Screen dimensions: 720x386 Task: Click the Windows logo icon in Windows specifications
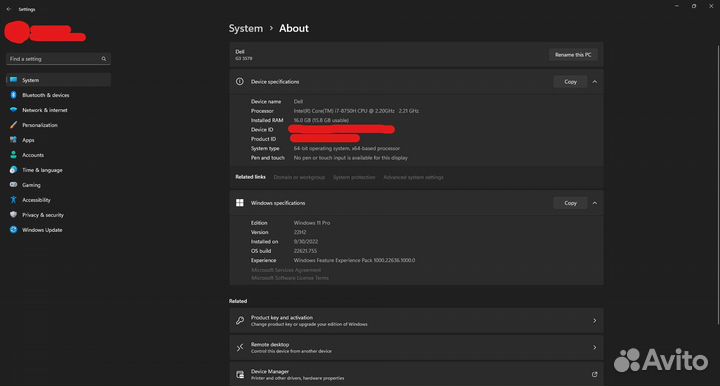(x=240, y=203)
